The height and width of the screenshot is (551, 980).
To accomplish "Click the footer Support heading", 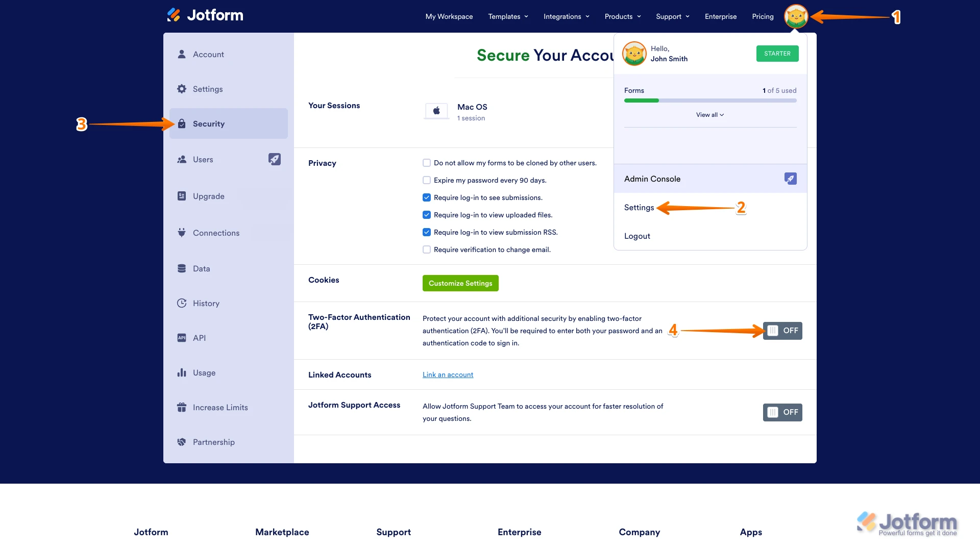I will (394, 532).
